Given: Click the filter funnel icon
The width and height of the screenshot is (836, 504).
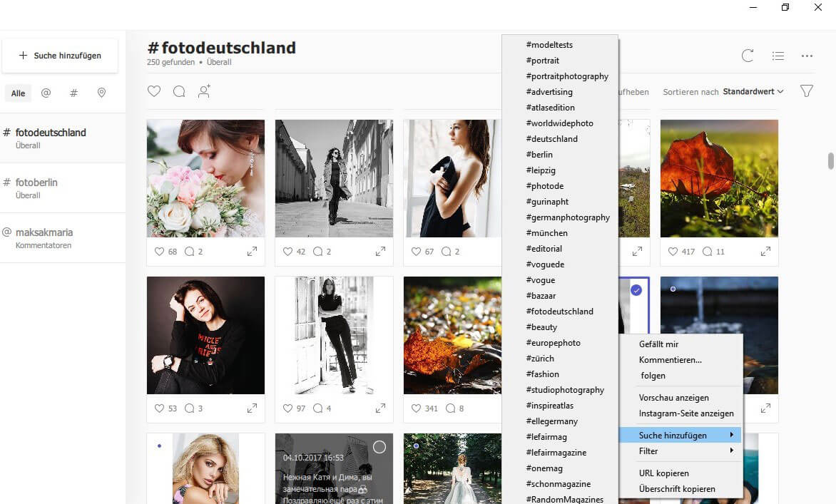Looking at the screenshot, I should tap(807, 91).
